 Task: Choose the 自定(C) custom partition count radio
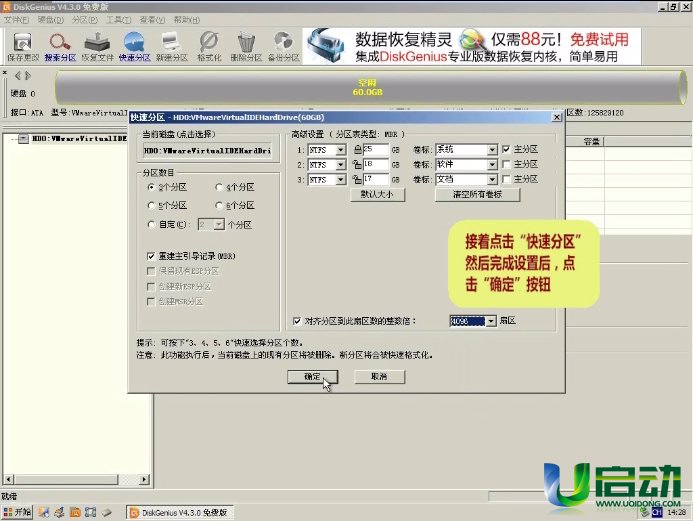click(151, 224)
